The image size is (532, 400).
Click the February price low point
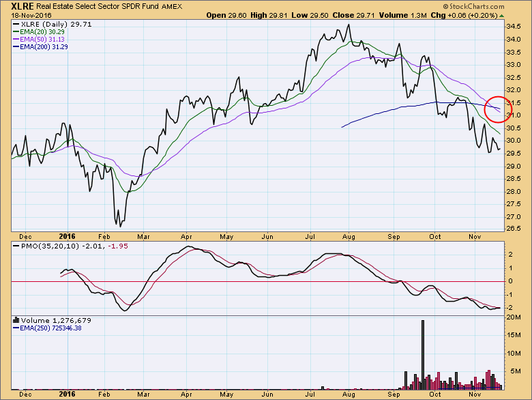click(121, 226)
